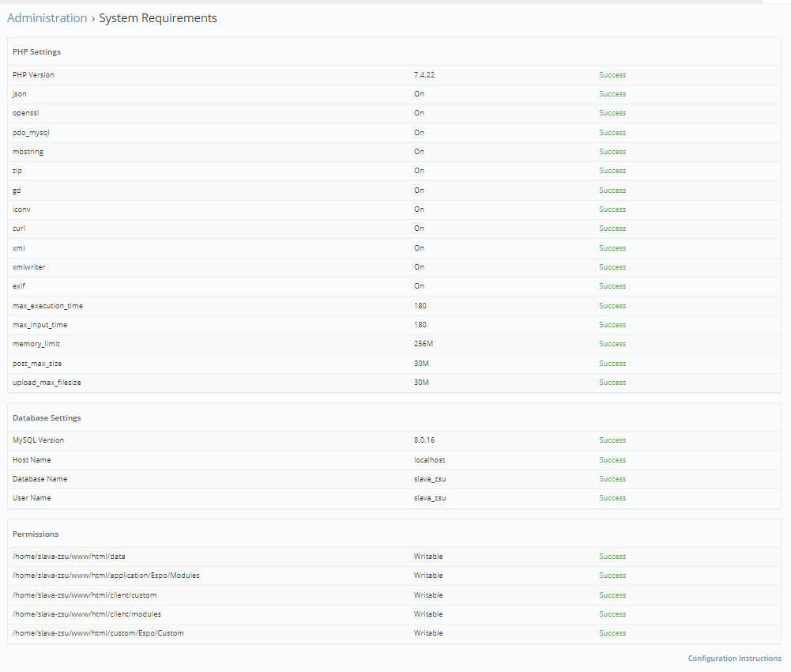Click the pdo_mysql row label
791x672 pixels.
coord(31,133)
